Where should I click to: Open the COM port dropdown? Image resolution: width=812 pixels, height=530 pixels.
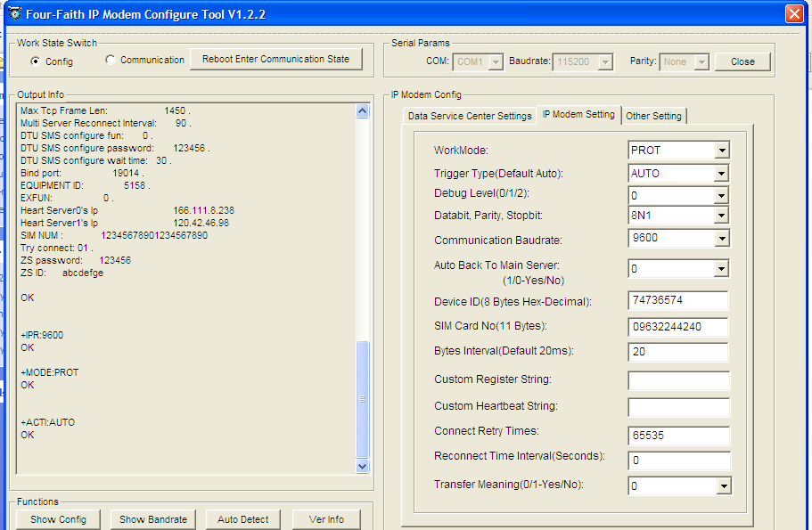(496, 61)
